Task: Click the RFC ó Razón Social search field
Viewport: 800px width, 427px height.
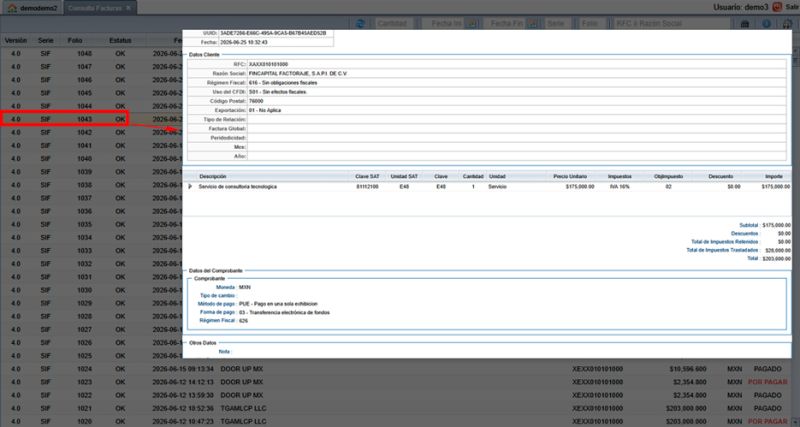Action: 672,23
